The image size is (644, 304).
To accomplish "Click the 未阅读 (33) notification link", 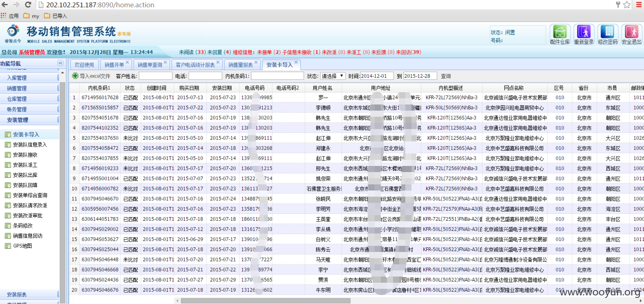I will click(192, 52).
